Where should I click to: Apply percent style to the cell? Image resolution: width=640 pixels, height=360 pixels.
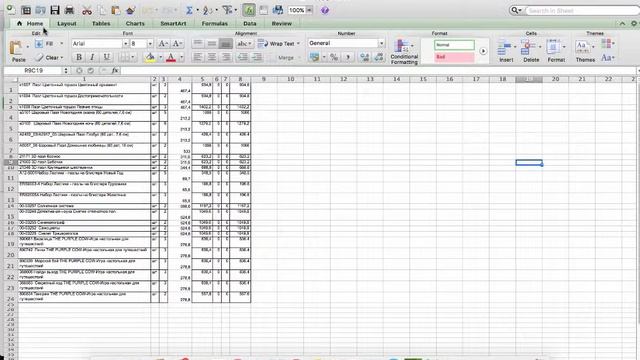(x=334, y=57)
